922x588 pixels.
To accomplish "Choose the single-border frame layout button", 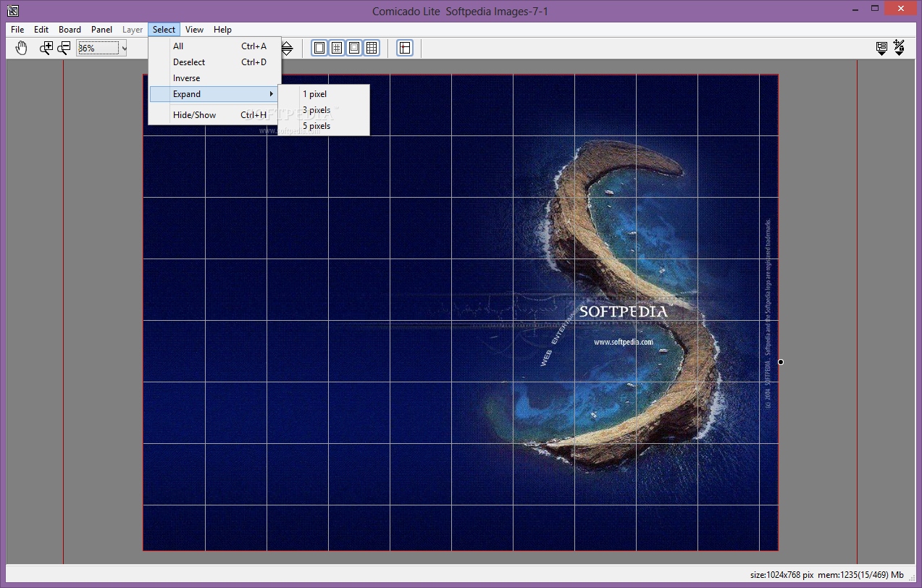I will [x=319, y=49].
